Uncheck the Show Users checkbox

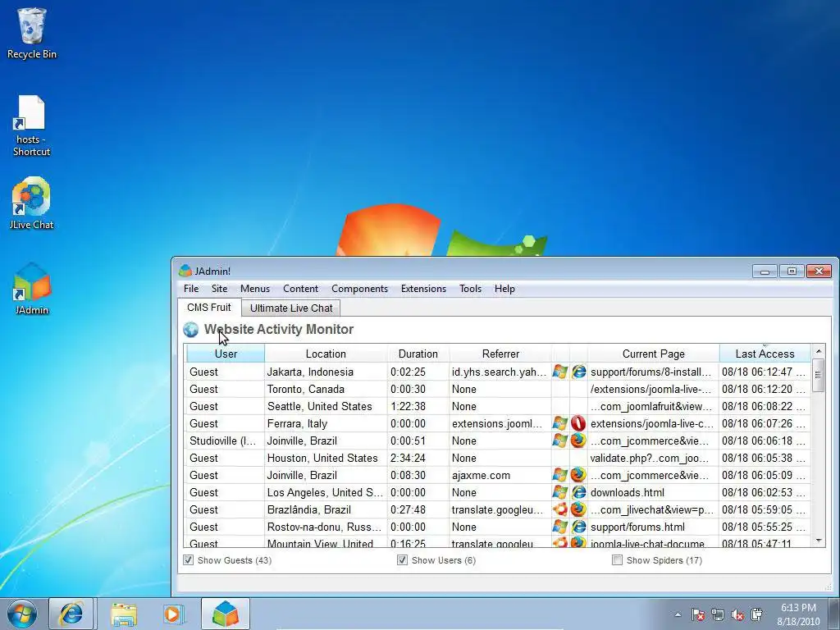[x=403, y=560]
